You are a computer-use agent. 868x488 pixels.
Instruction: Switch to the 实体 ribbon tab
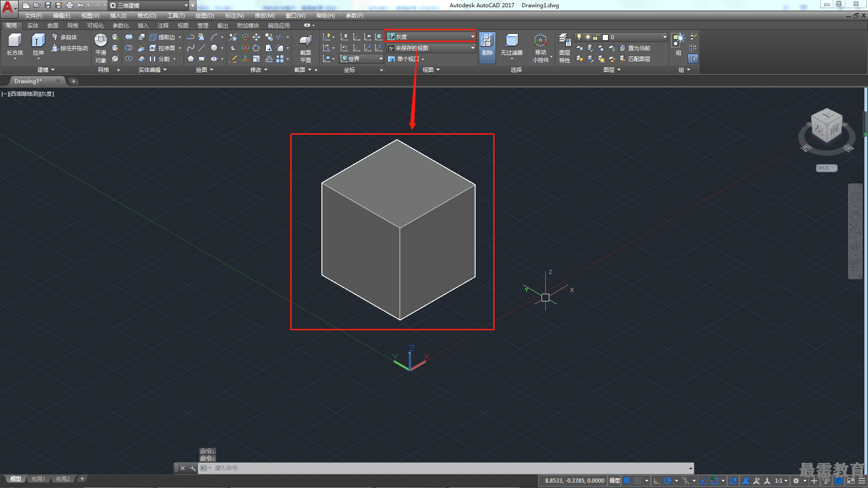click(x=33, y=26)
